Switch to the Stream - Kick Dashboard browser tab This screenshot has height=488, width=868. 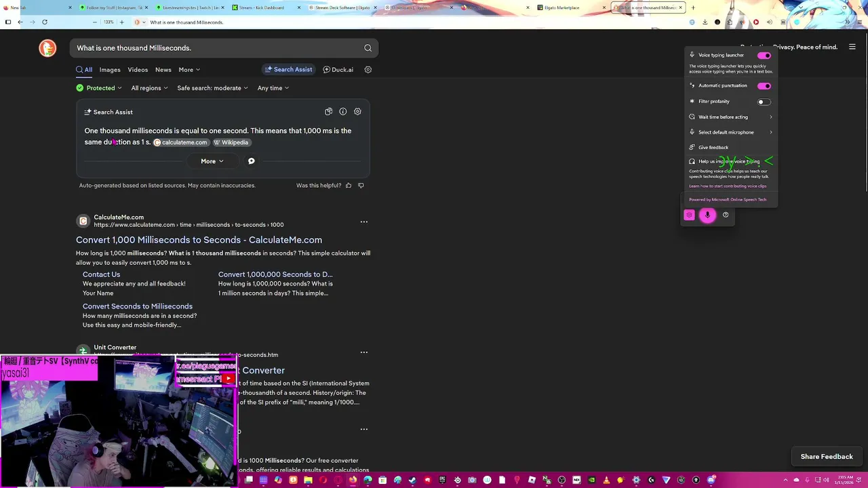(264, 7)
